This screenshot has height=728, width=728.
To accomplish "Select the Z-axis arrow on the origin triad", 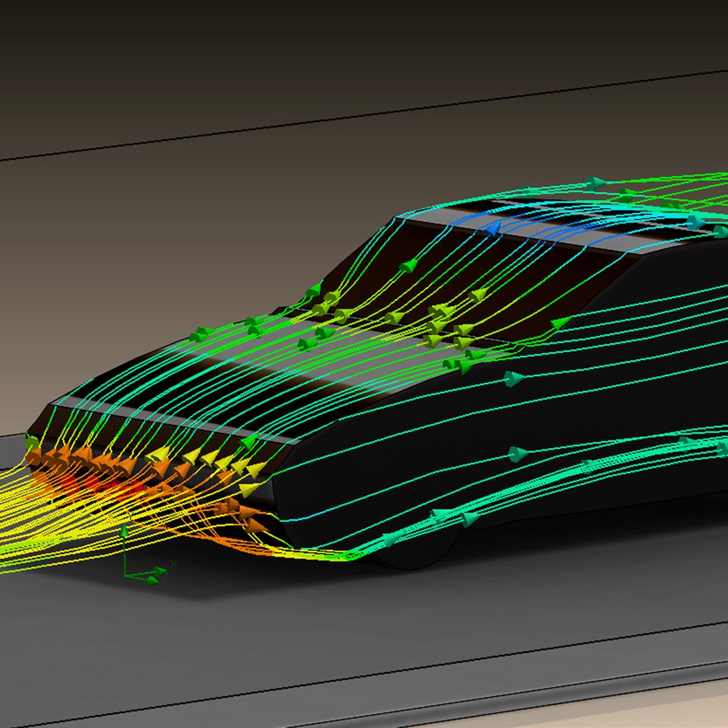I will [x=151, y=580].
